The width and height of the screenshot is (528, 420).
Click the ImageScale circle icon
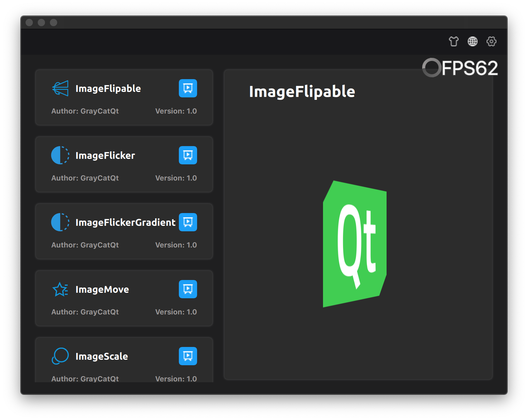tap(60, 356)
